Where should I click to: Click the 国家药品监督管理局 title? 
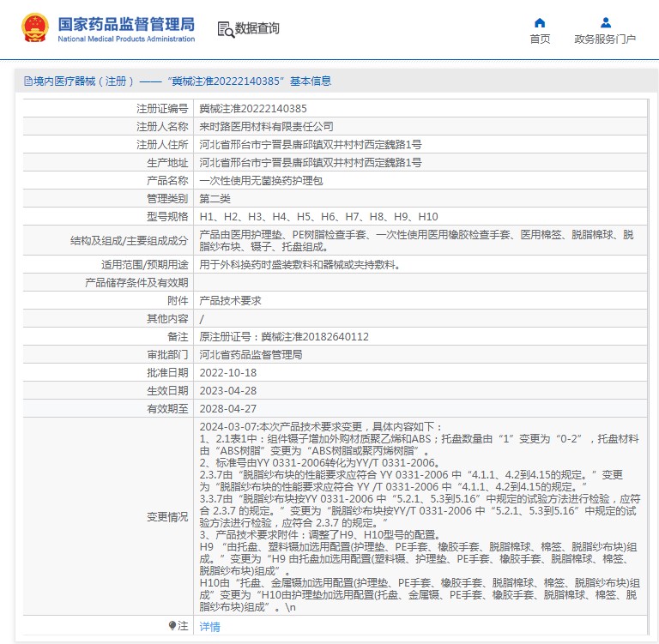tap(126, 24)
